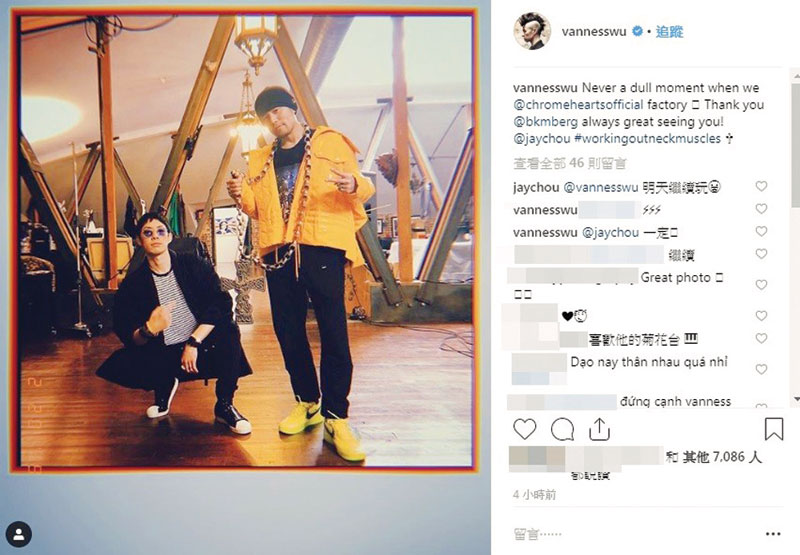
Task: Save the post with bookmark icon
Action: [773, 428]
